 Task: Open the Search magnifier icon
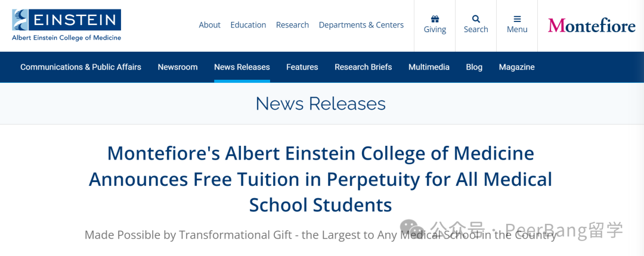point(476,19)
